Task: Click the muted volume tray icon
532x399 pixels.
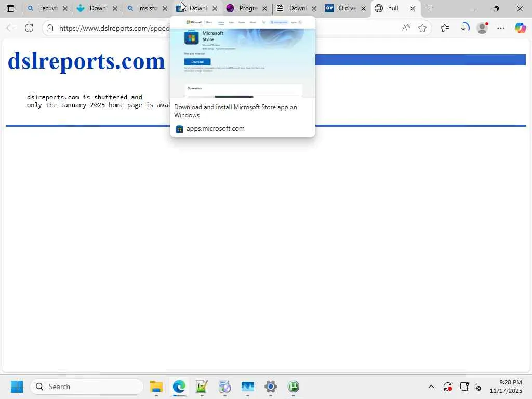Action: click(x=478, y=387)
